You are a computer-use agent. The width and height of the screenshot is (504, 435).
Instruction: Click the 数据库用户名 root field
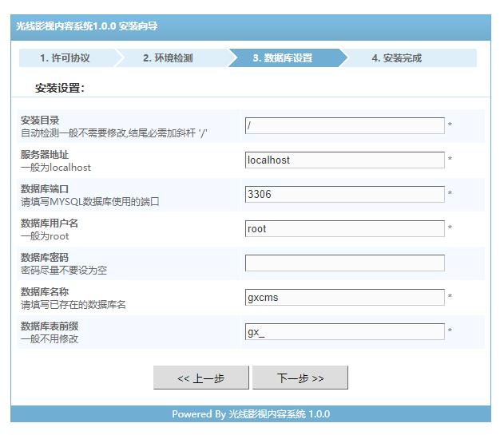(x=344, y=229)
